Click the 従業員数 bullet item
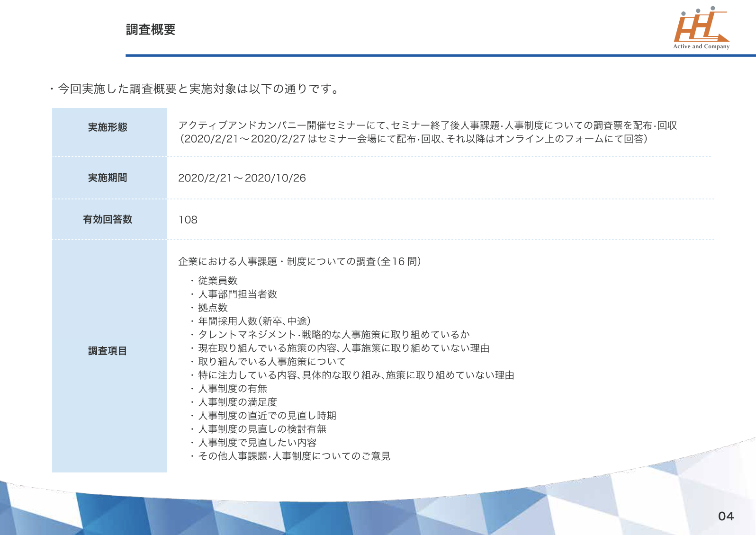Image resolution: width=756 pixels, height=535 pixels. coord(217,281)
